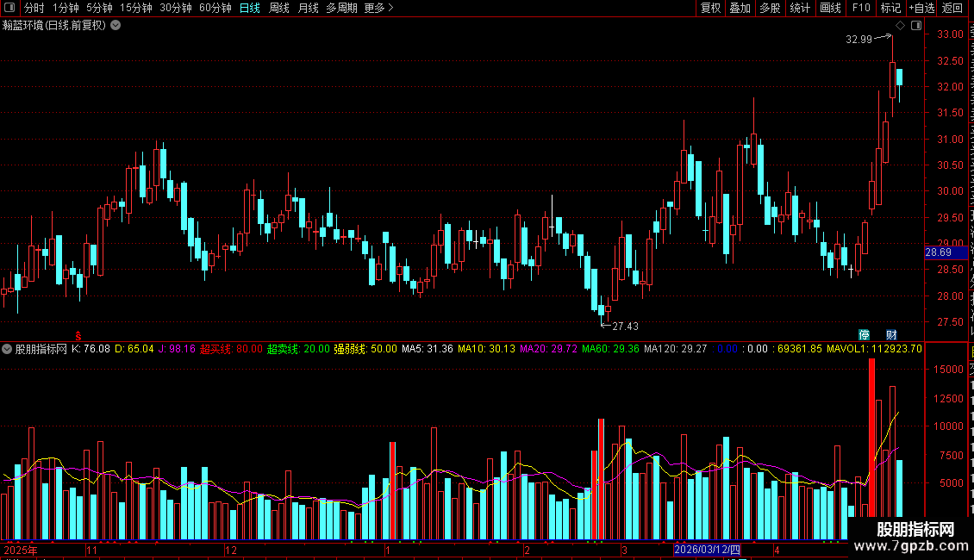974x560 pixels.
Task: Open the 更多 periods expander
Action: pos(378,8)
